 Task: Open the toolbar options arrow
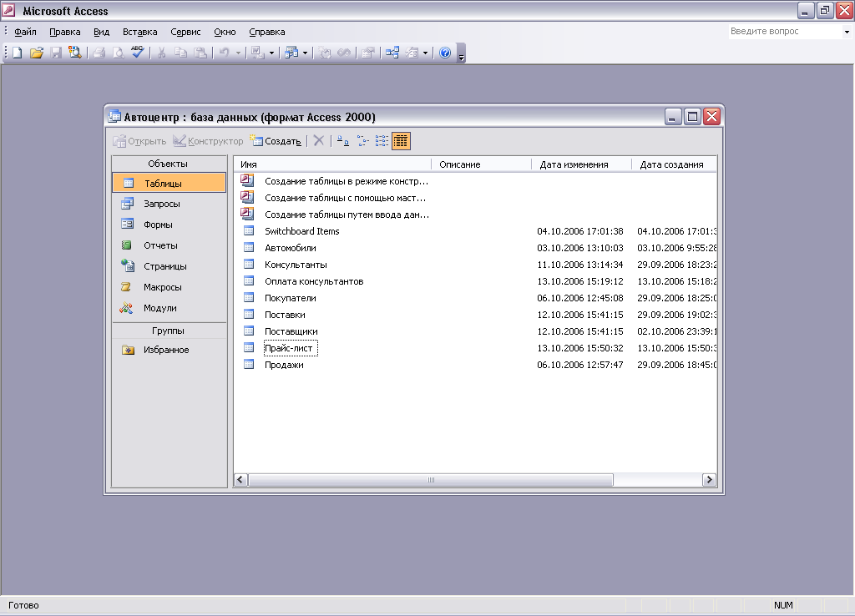(461, 54)
